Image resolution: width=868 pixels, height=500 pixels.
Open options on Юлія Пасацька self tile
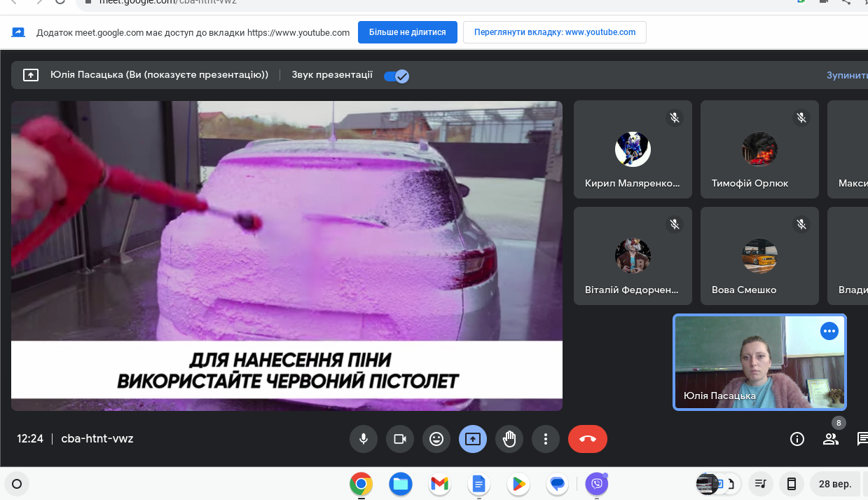click(x=829, y=331)
